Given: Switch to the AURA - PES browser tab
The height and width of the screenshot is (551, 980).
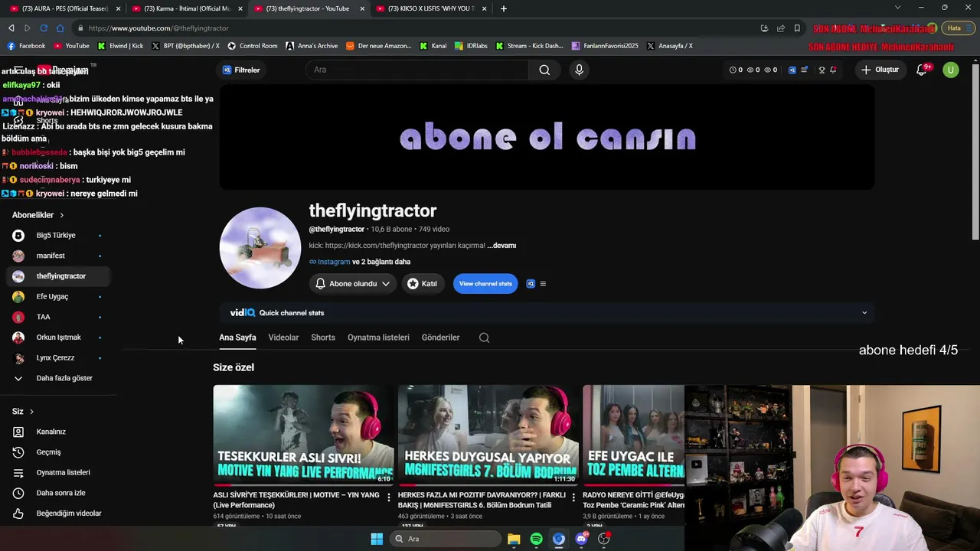Looking at the screenshot, I should (x=64, y=8).
